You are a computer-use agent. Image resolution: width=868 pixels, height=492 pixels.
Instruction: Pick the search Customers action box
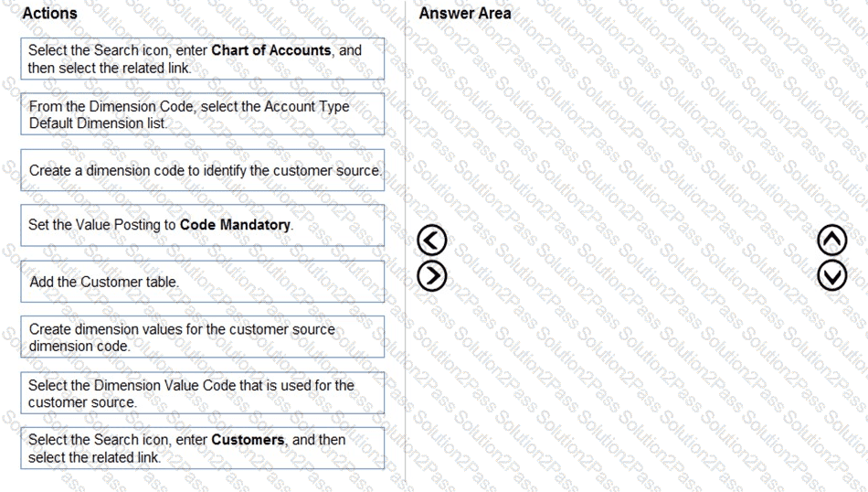point(203,448)
